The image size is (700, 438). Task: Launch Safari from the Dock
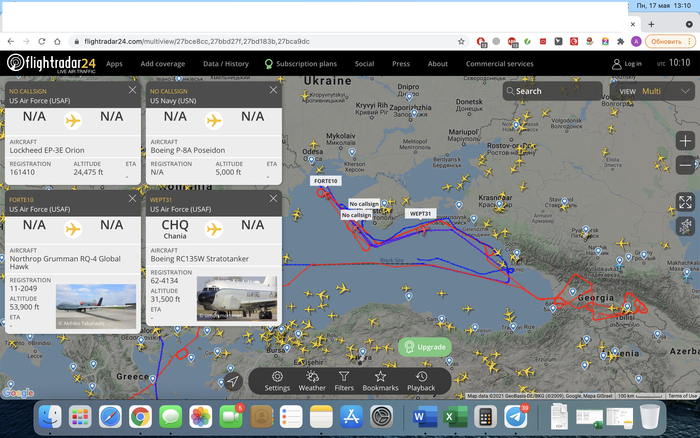tap(110, 417)
